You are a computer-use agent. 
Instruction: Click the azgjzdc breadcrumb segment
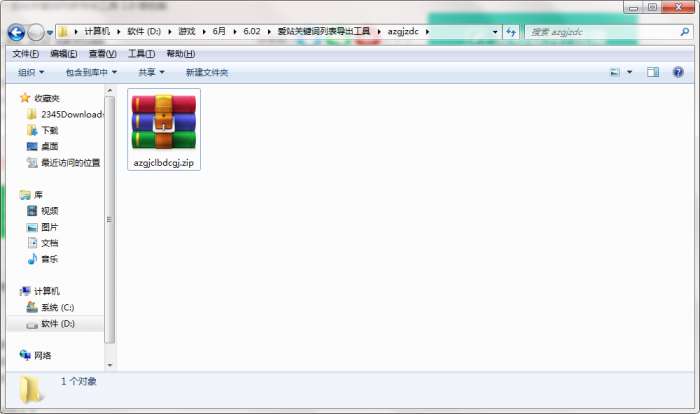pyautogui.click(x=403, y=31)
